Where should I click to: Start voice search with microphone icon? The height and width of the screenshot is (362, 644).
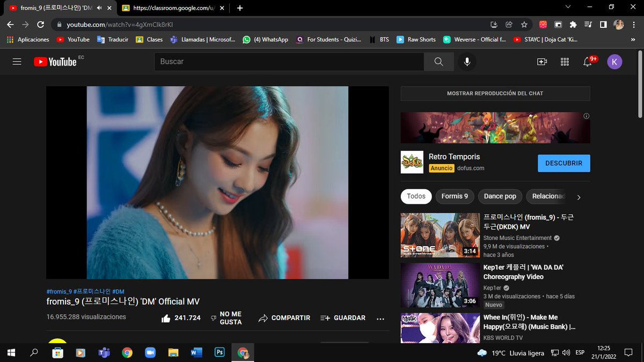click(x=467, y=62)
